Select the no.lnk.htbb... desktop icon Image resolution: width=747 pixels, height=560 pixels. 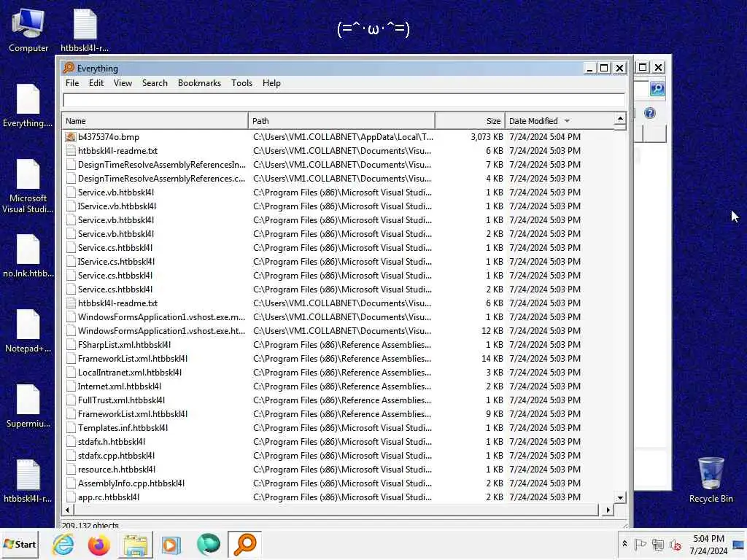28,256
